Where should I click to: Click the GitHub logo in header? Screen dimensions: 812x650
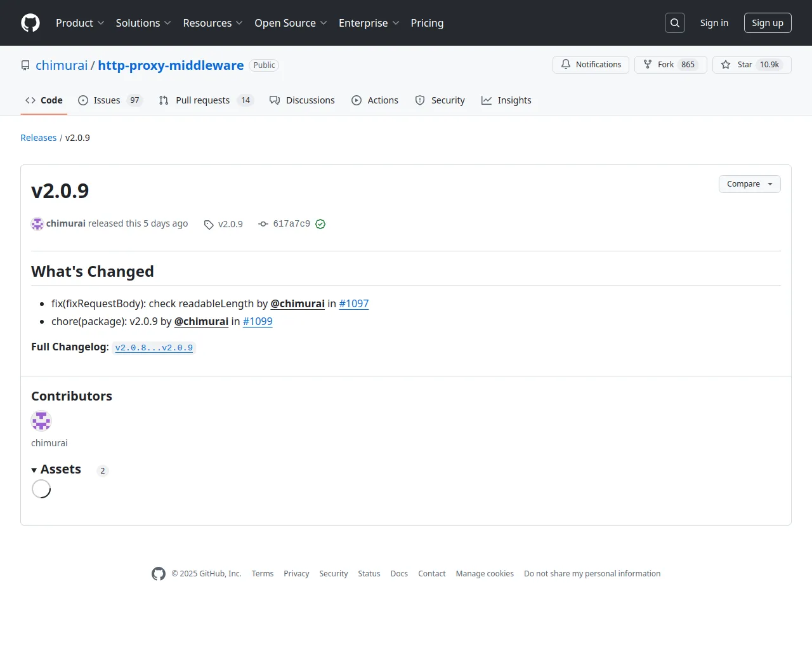coord(30,23)
